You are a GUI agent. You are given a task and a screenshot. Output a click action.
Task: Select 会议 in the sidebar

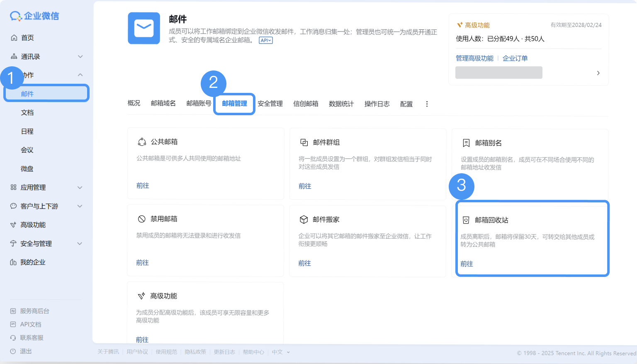[x=27, y=150]
